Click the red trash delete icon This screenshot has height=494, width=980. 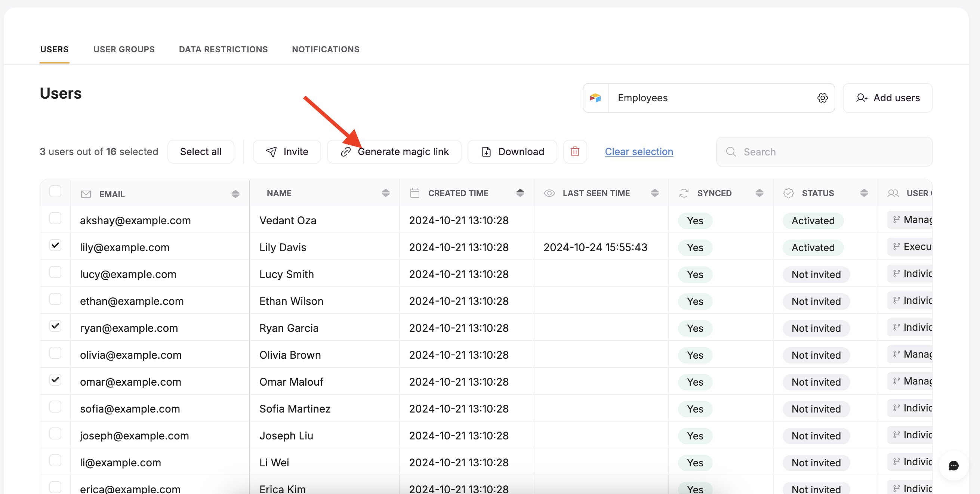(575, 151)
